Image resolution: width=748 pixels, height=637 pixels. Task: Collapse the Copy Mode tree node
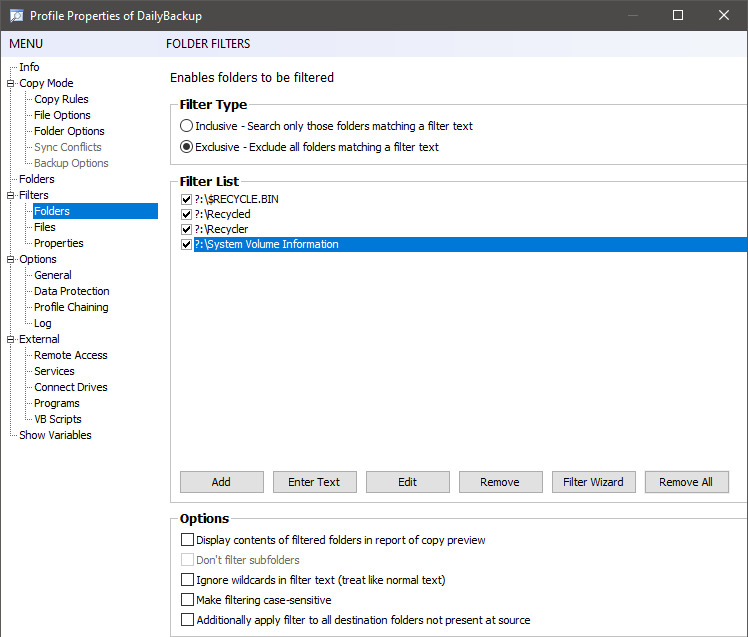pos(11,83)
